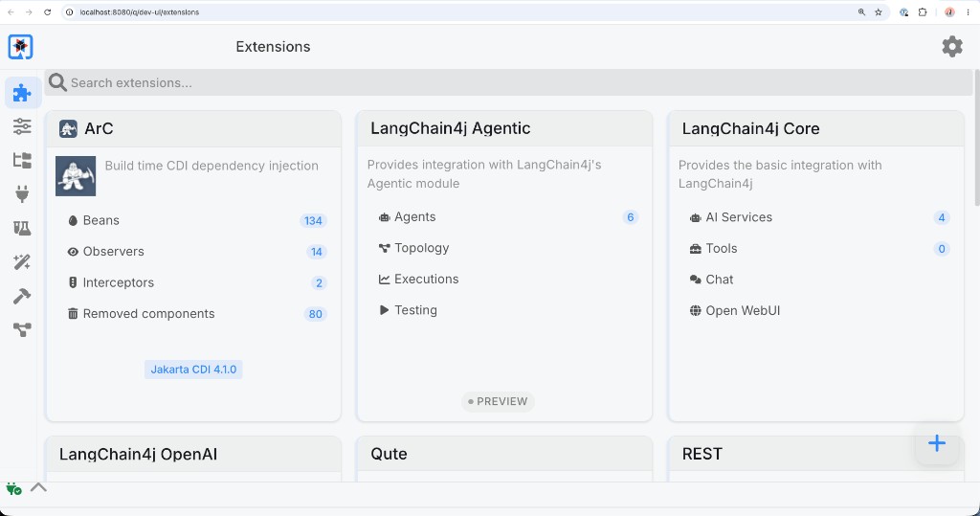Open LangChain4j Agentic Agents page
This screenshot has height=516, width=980.
coord(415,217)
